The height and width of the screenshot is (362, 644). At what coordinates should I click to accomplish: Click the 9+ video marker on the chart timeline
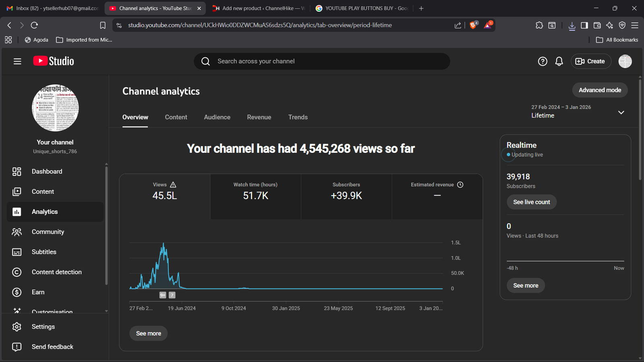pos(163,295)
